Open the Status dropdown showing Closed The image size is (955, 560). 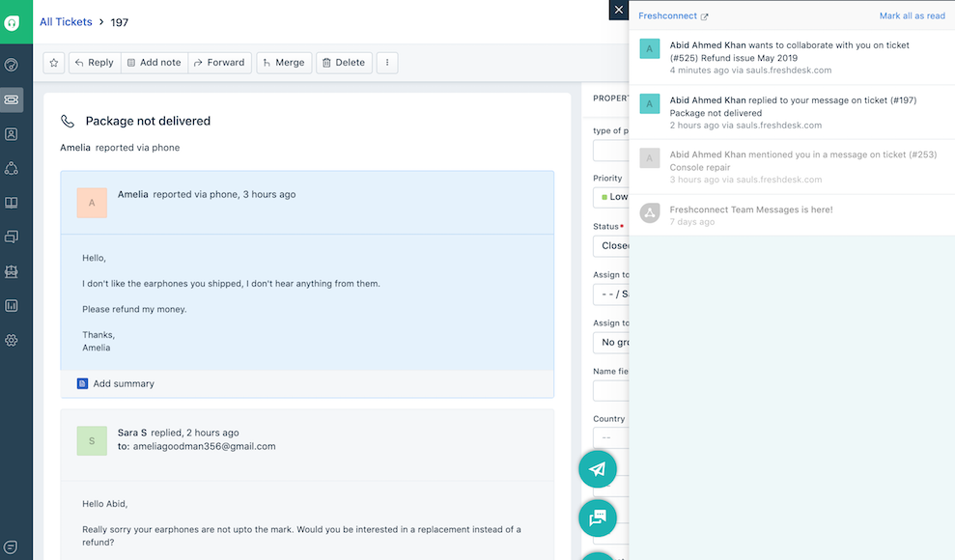pos(611,245)
